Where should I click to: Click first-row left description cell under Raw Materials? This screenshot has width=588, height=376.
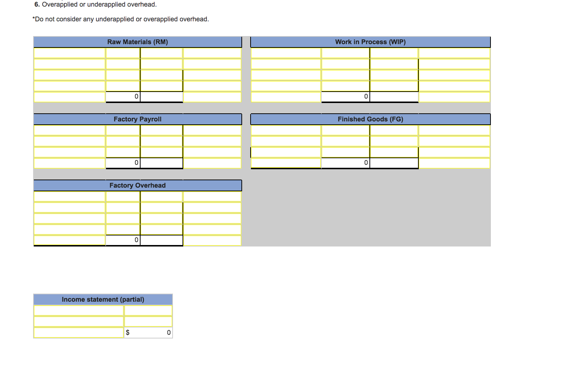pyautogui.click(x=70, y=53)
